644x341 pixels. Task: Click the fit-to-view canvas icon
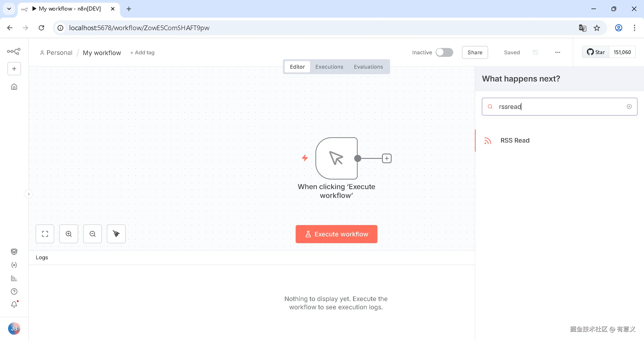click(45, 234)
